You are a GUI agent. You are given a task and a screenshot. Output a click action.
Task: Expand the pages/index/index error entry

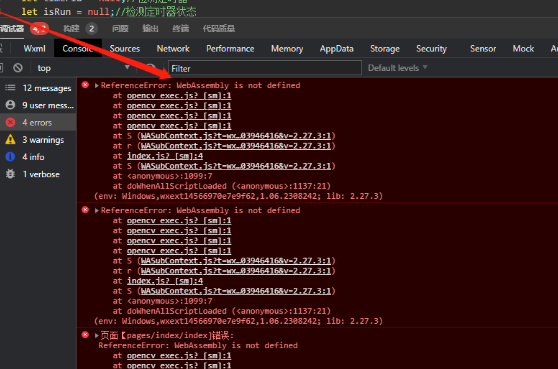[x=96, y=335]
